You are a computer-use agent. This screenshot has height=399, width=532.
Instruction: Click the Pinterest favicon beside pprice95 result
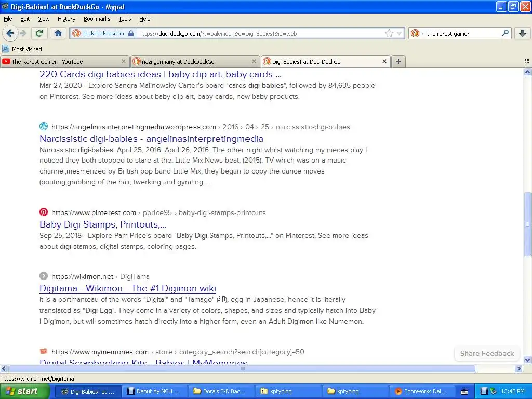(44, 212)
